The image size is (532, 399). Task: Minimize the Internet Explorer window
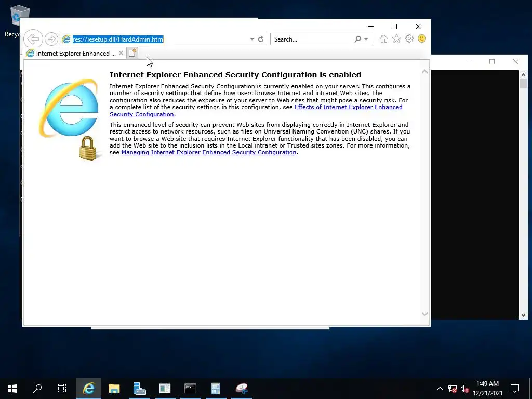[371, 26]
